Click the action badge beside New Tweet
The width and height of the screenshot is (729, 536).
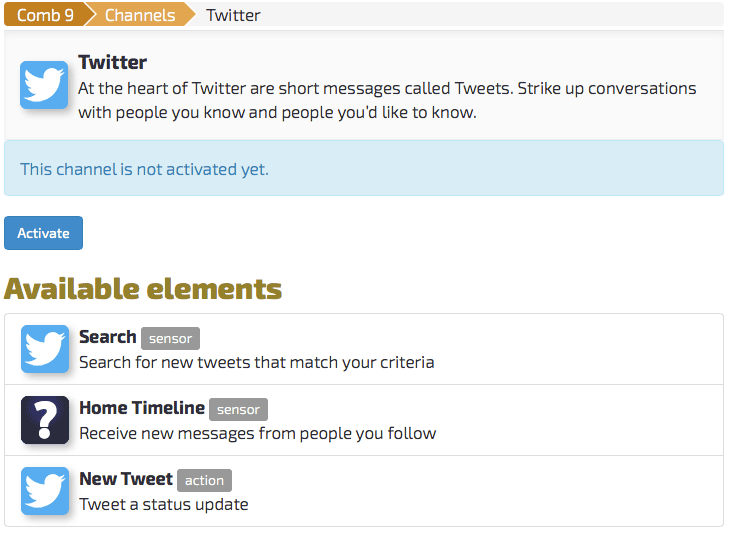click(x=204, y=480)
